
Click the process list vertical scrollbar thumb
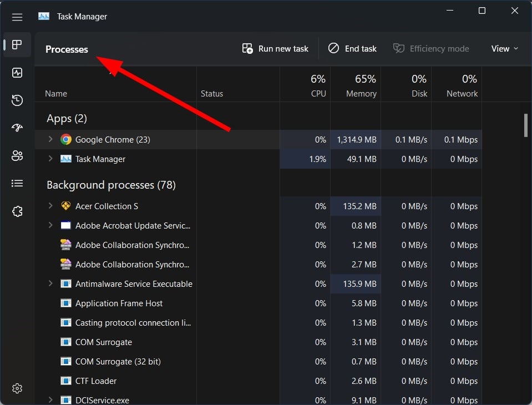(526, 125)
